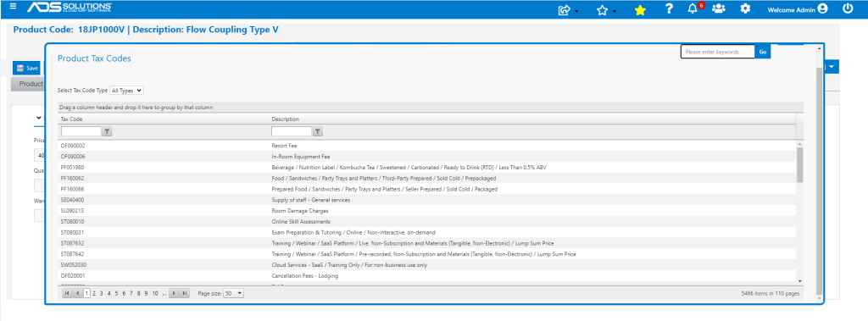This screenshot has width=868, height=321.
Task: Expand the arrow beside the share icon
Action: tap(576, 12)
